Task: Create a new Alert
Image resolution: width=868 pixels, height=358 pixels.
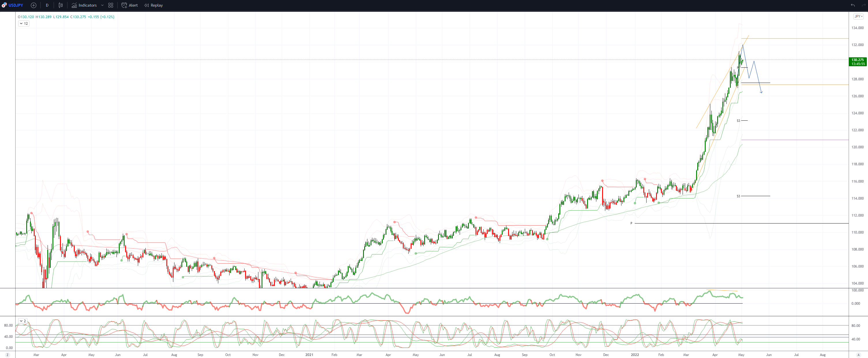Action: coord(130,5)
